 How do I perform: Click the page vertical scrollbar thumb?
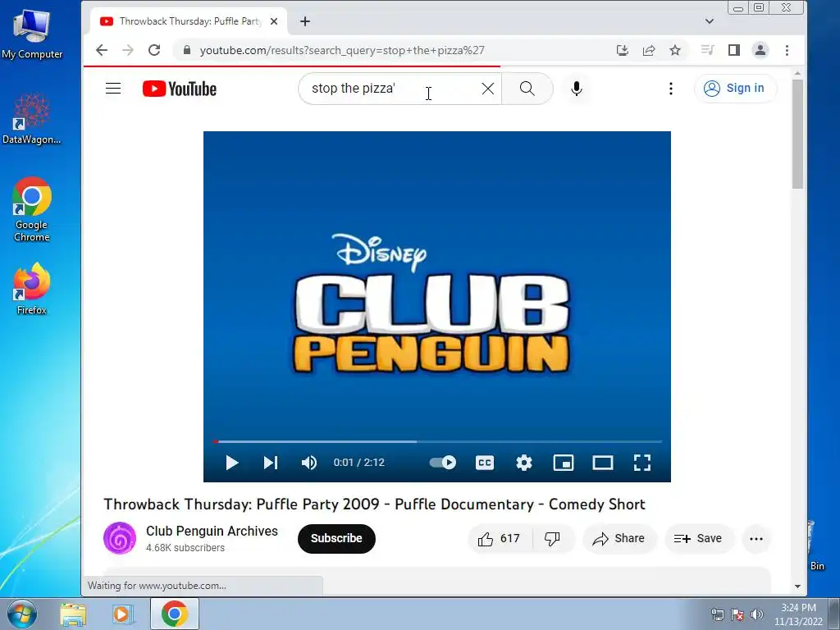coord(797,134)
